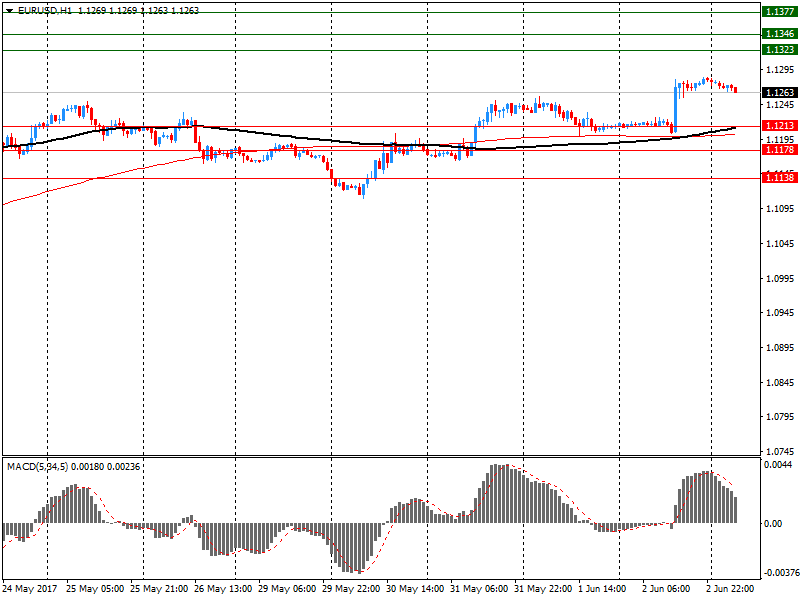
Task: Select the 1.1178 red support level label
Action: [780, 149]
